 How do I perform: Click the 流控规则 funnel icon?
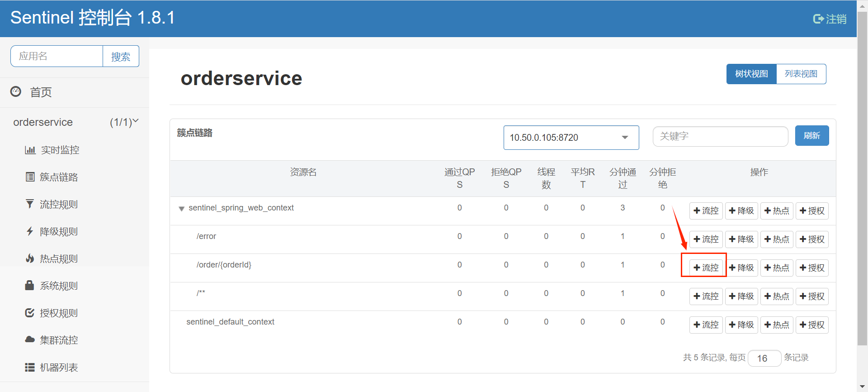[30, 204]
